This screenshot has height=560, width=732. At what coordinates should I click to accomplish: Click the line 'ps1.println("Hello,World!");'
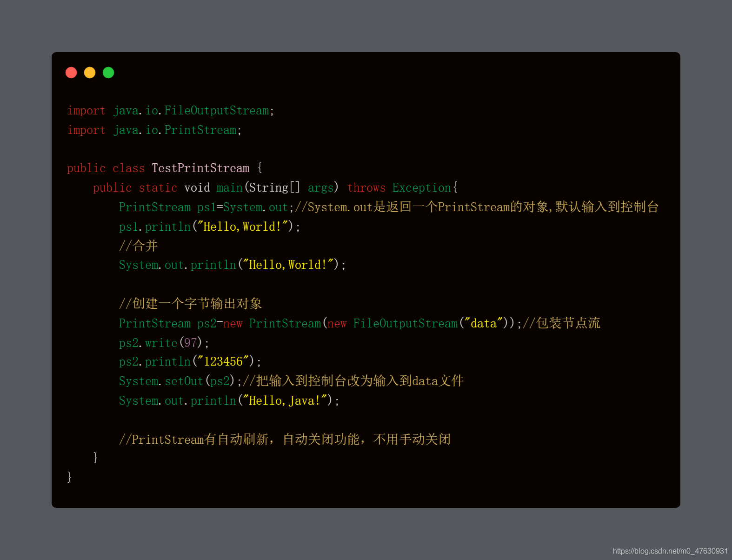[210, 227]
